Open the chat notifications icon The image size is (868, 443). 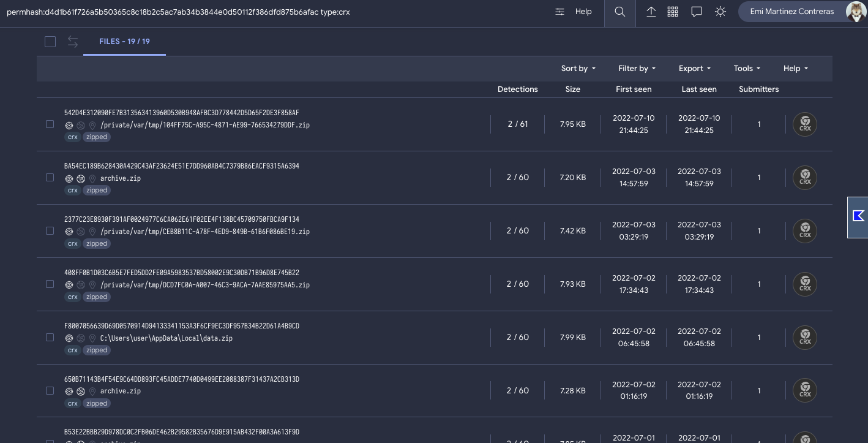[x=696, y=12]
